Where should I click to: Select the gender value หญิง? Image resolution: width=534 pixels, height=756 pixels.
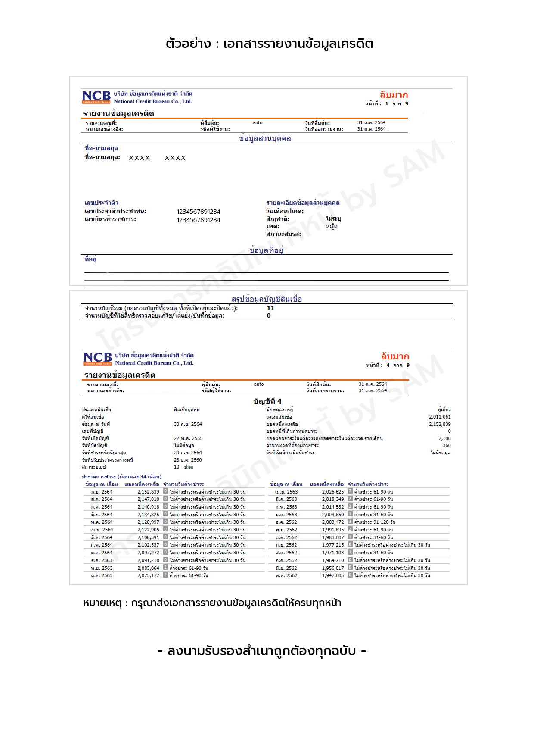tap(332, 227)
